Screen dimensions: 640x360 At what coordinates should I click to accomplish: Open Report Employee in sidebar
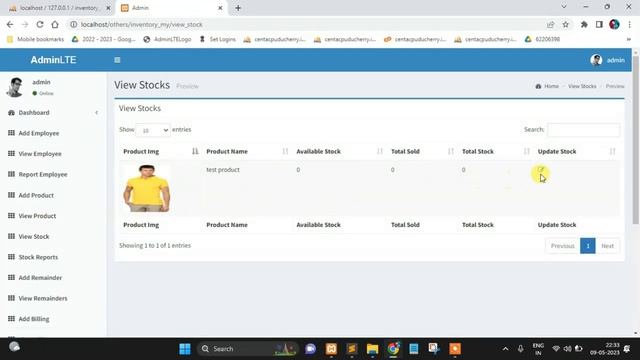[x=43, y=174]
